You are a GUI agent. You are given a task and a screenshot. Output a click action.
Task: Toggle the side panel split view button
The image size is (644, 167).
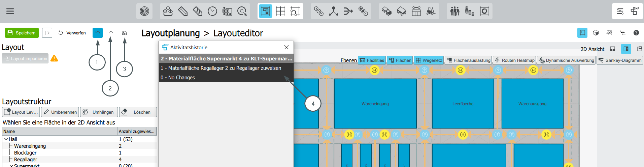pos(626,49)
